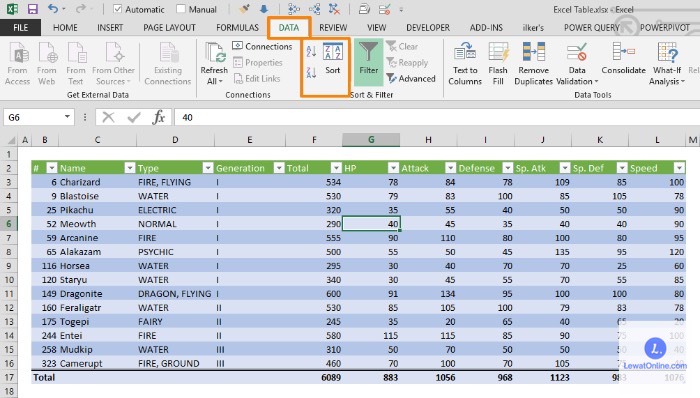
Task: Click Flash Fill
Action: click(498, 63)
